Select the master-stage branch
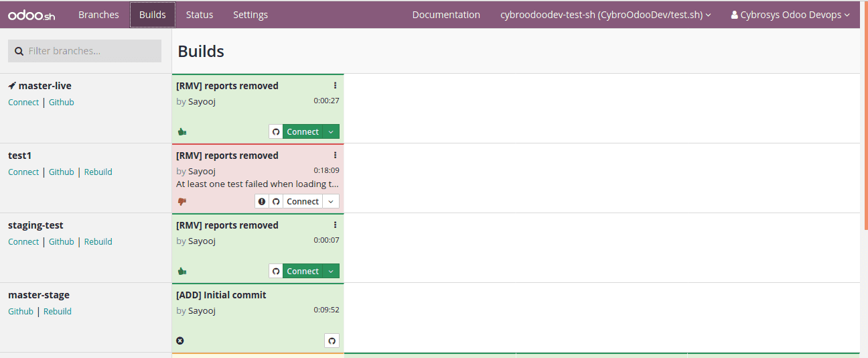This screenshot has height=358, width=868. (39, 295)
